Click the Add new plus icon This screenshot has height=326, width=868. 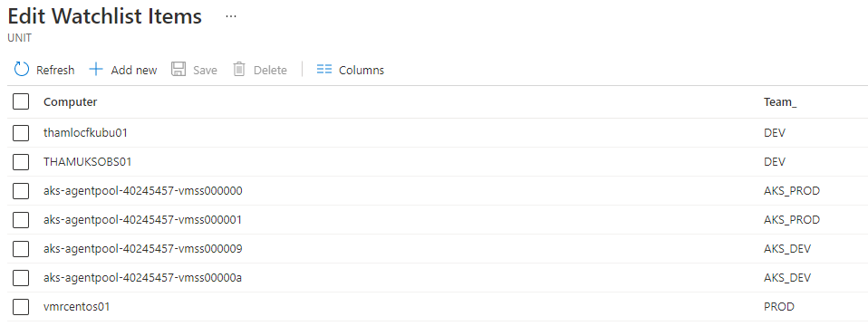click(x=96, y=69)
